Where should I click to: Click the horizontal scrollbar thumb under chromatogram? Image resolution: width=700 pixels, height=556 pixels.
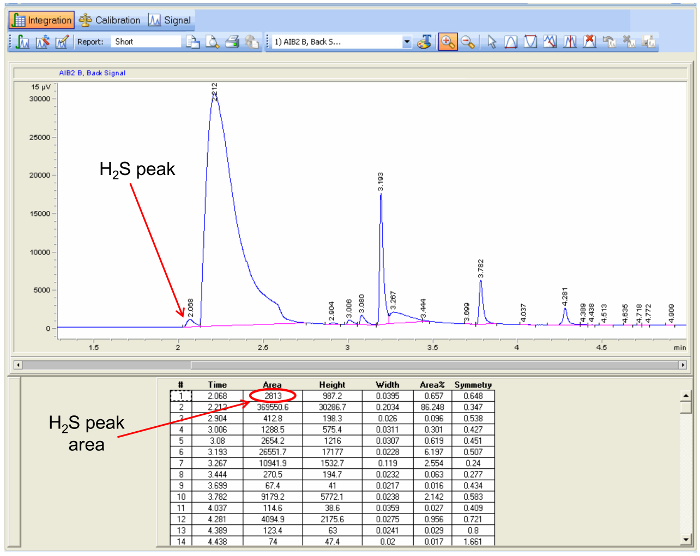[x=435, y=365]
